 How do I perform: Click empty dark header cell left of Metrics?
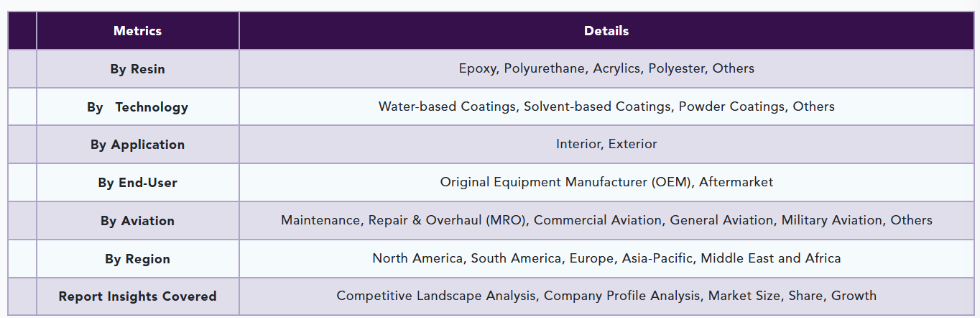pyautogui.click(x=22, y=31)
